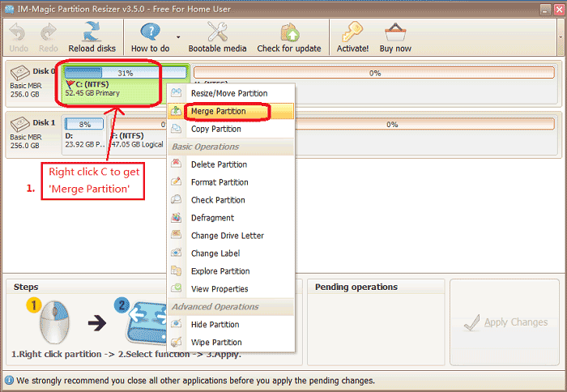Choose Resize/Move Partition from context menu
The height and width of the screenshot is (392, 567).
(231, 93)
